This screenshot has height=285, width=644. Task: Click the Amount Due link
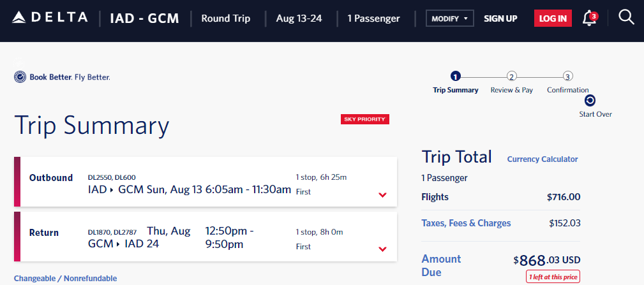442,265
